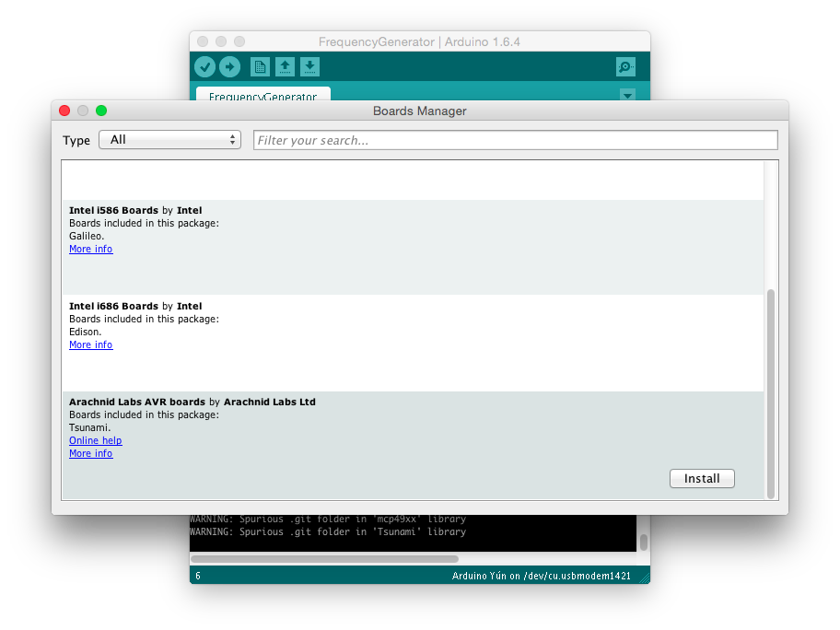The image size is (840, 630).
Task: Open the Type dropdown set to All
Action: (169, 140)
